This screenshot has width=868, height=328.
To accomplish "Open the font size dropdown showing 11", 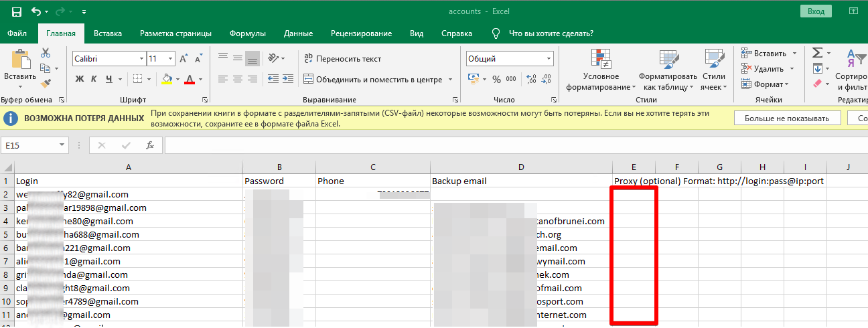I will [x=171, y=59].
